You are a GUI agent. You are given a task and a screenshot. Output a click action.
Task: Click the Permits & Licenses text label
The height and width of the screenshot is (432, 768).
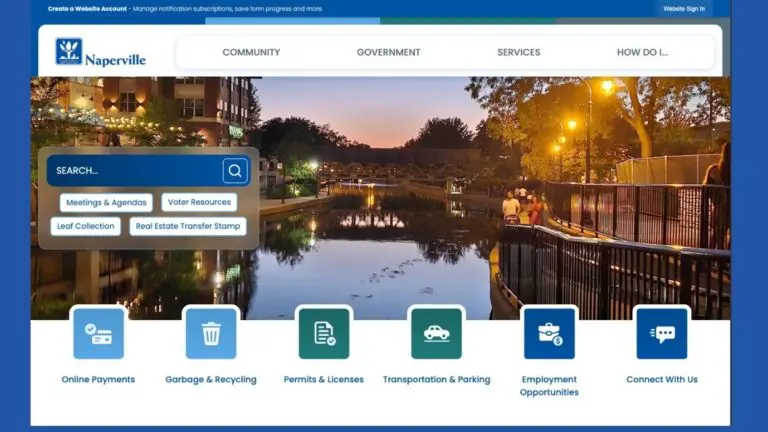pyautogui.click(x=324, y=379)
